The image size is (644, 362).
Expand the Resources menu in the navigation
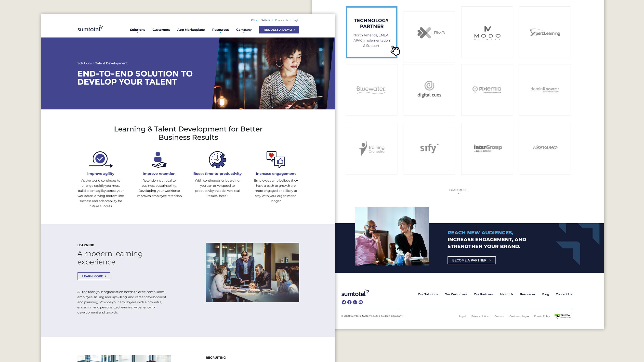220,30
